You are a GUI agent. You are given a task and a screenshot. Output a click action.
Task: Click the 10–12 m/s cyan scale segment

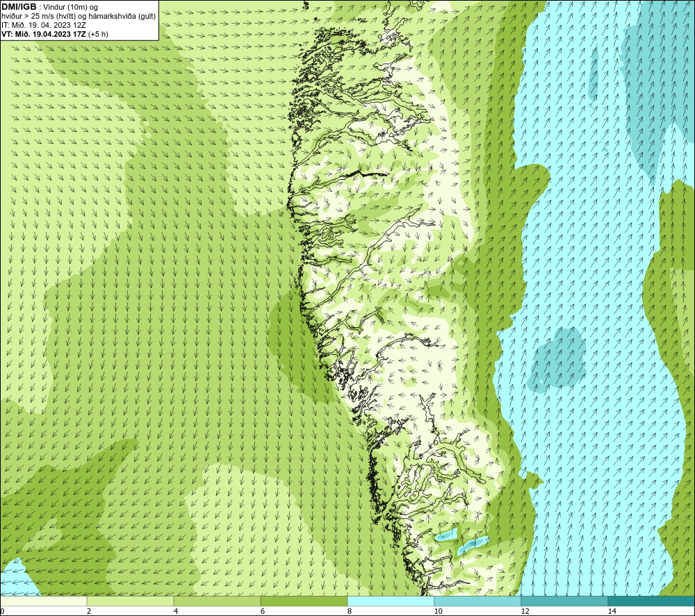point(478,601)
